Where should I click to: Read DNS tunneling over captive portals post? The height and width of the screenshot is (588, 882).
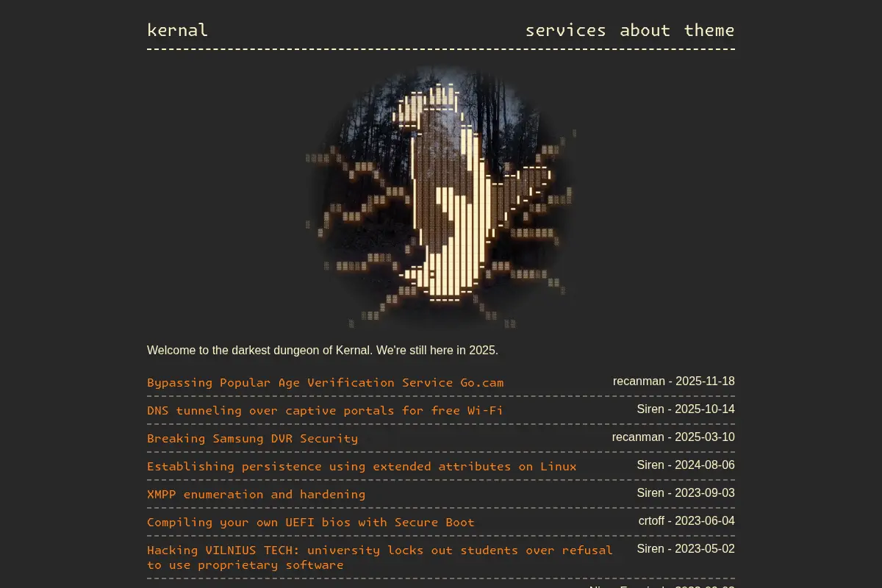coord(325,410)
